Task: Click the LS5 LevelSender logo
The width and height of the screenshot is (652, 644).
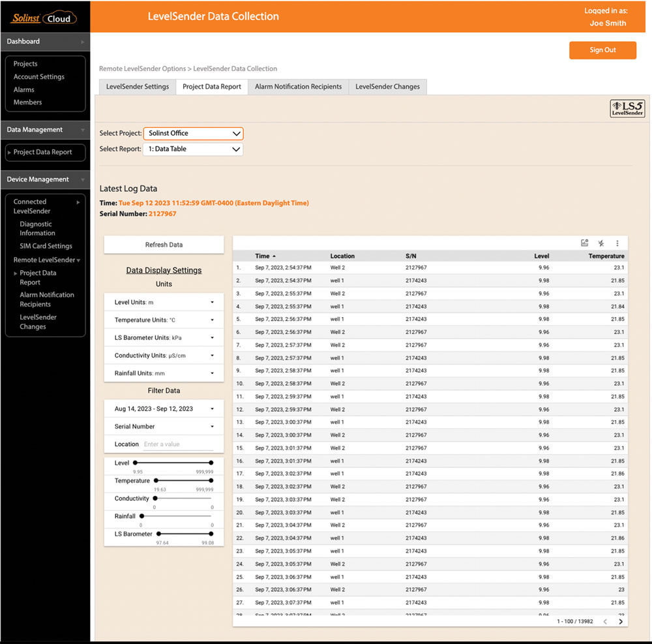Action: (x=627, y=108)
